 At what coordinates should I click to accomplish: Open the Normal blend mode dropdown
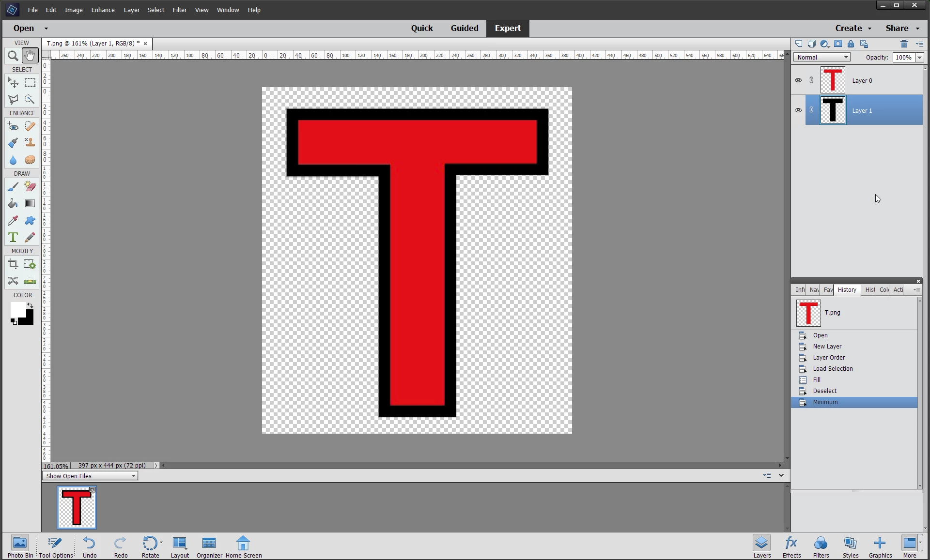(x=822, y=57)
